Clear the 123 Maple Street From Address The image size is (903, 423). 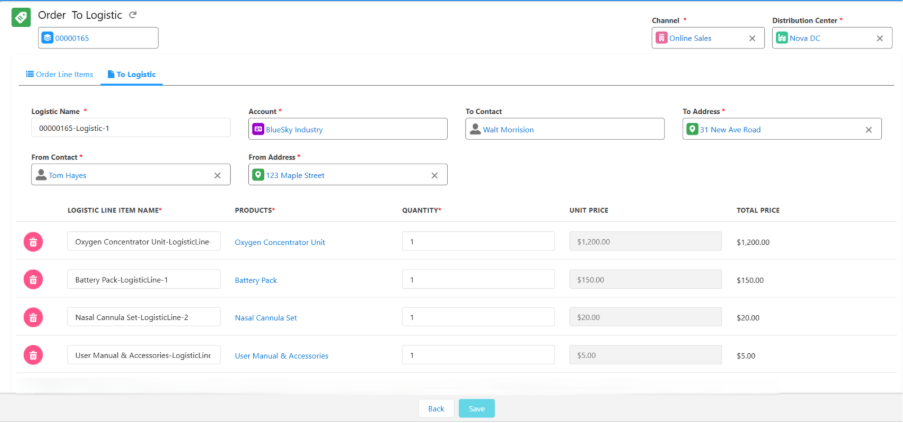434,175
